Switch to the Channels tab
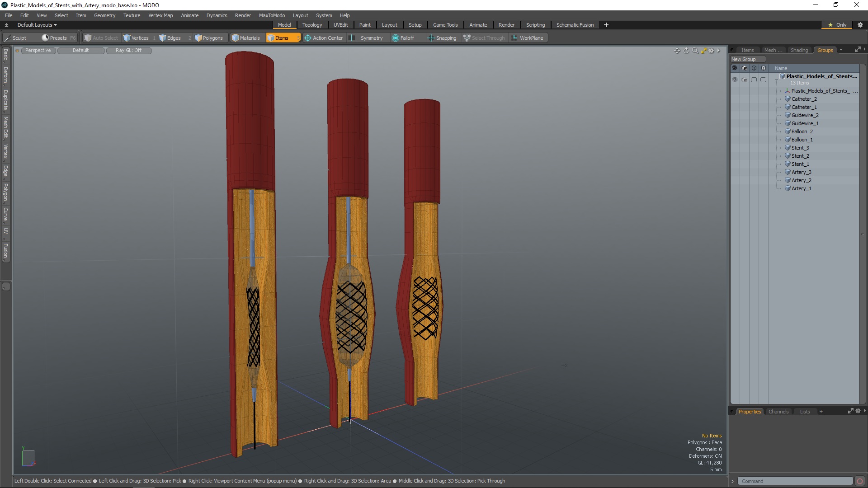Image resolution: width=868 pixels, height=488 pixels. pyautogui.click(x=778, y=412)
